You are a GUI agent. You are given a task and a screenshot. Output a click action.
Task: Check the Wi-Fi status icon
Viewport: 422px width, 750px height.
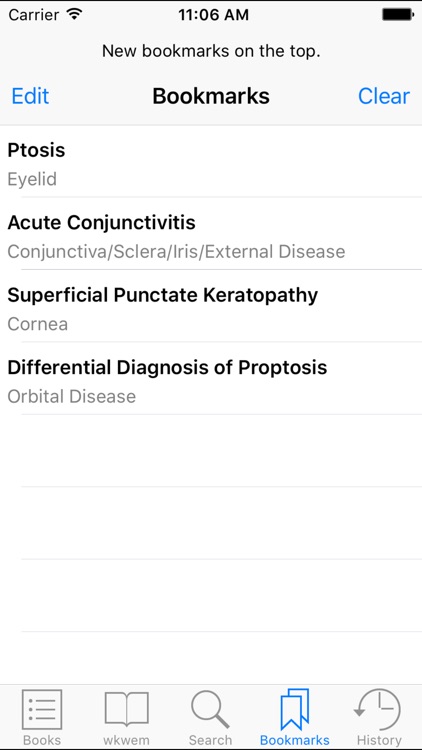[74, 14]
